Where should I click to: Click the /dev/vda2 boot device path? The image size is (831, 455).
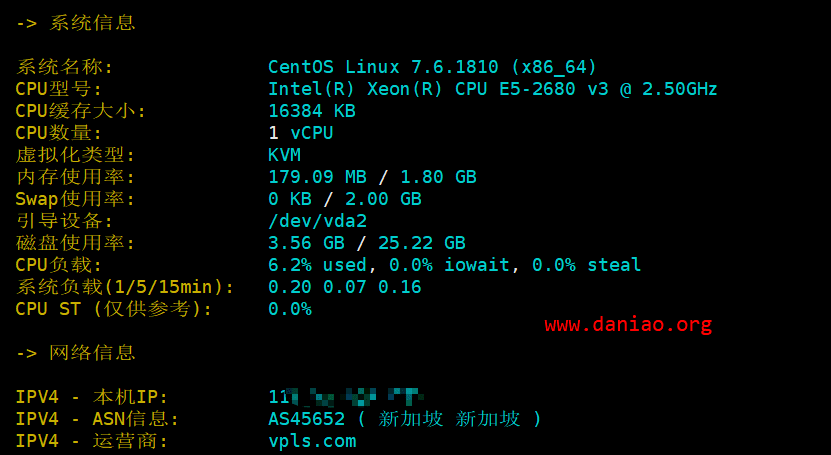click(x=317, y=221)
